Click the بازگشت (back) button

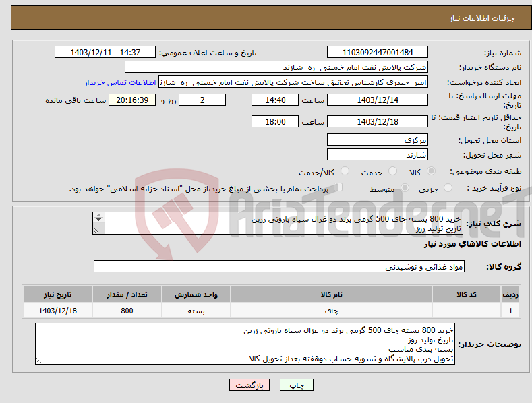click(x=249, y=385)
